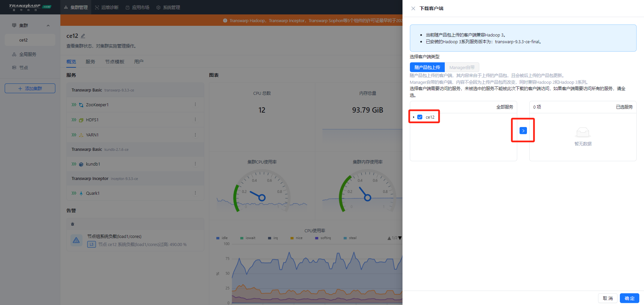Image resolution: width=644 pixels, height=305 pixels.
Task: Confirm with the 确定 button
Action: 629,298
